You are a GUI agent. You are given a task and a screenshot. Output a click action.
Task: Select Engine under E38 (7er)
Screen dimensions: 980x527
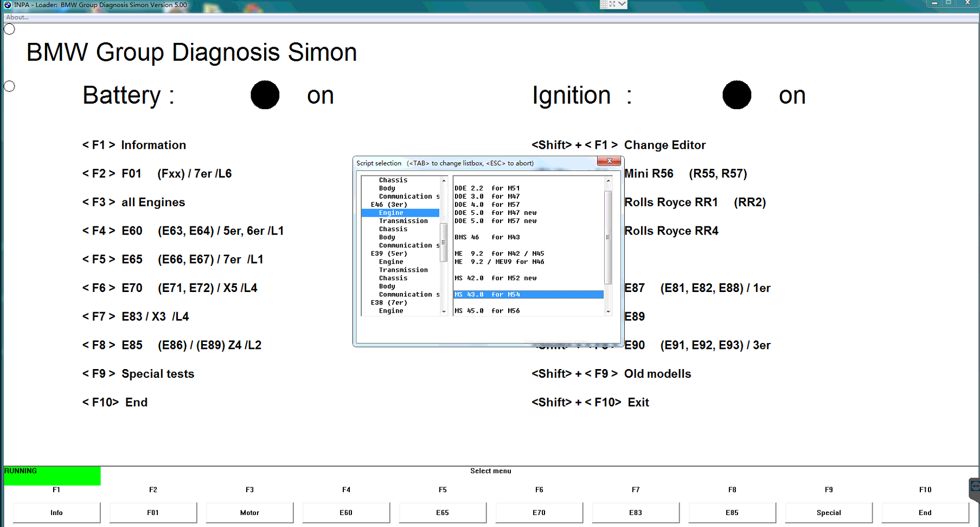click(391, 311)
